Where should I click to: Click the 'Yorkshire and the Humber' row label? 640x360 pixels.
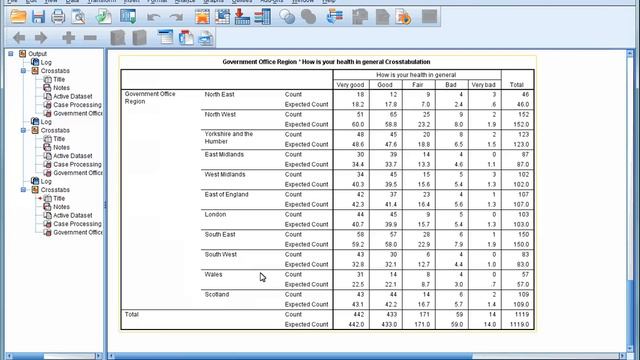(x=229, y=138)
